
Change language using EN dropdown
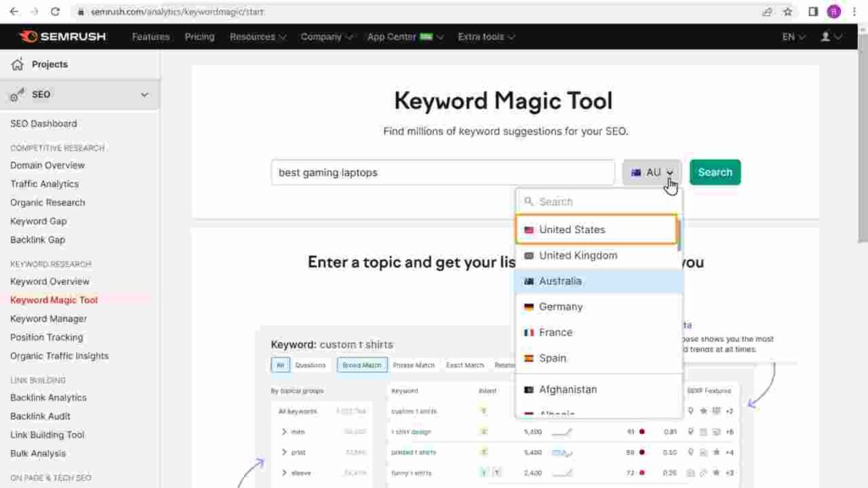pyautogui.click(x=793, y=36)
